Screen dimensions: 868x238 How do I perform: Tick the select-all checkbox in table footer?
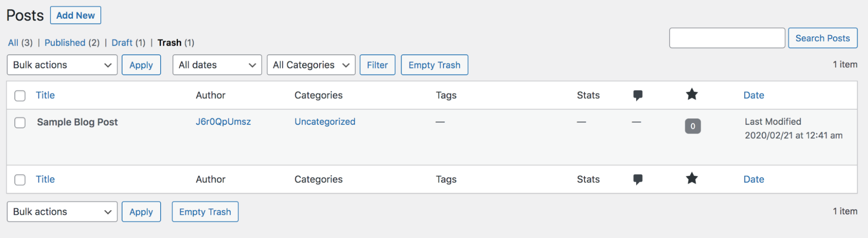point(20,180)
